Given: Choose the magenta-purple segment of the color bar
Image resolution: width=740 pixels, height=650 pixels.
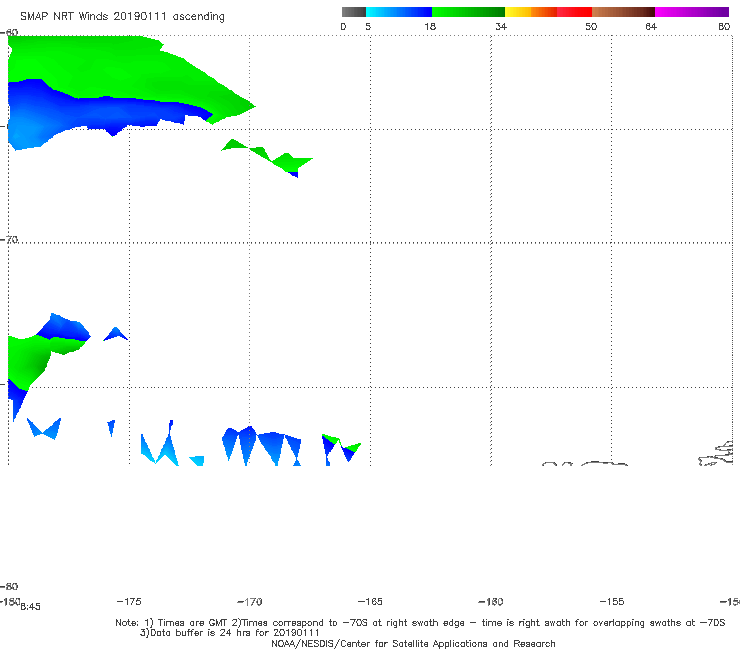Looking at the screenshot, I should click(692, 12).
